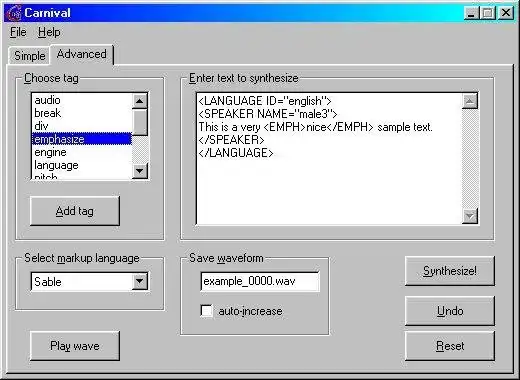Click the <SPEAKER NAME="male3"> line

pos(268,114)
